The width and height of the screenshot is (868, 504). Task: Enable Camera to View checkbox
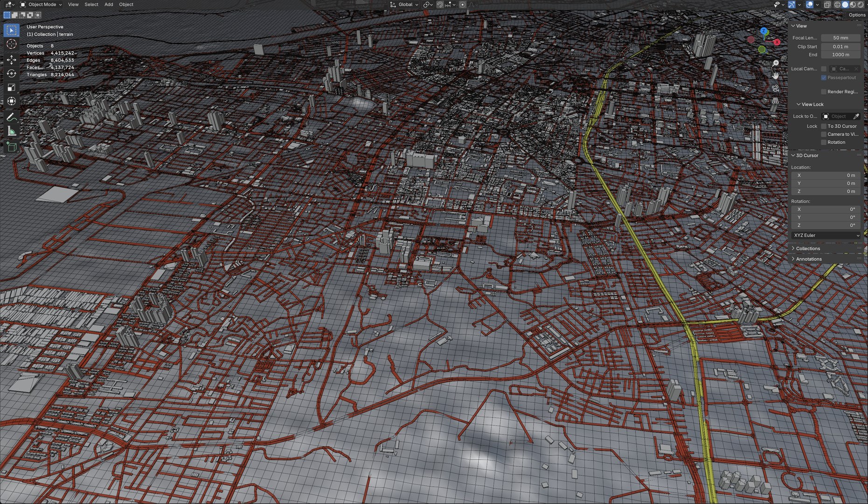click(824, 134)
